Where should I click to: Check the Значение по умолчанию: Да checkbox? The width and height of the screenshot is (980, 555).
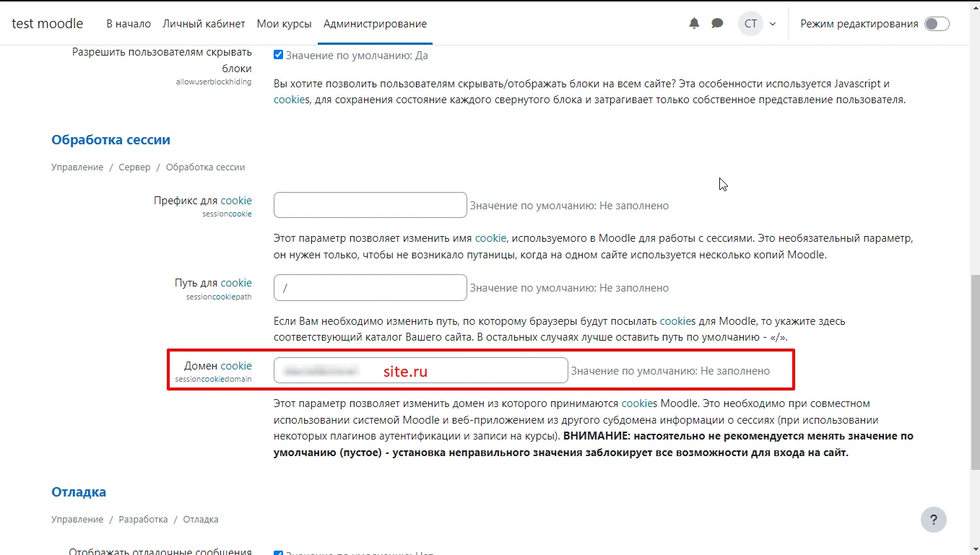click(x=278, y=54)
